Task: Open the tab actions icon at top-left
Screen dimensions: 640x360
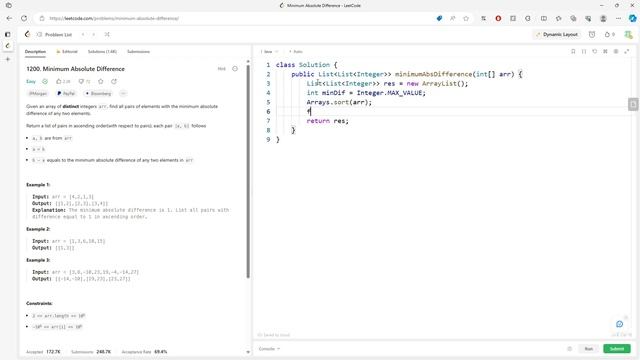Action: click(9, 5)
